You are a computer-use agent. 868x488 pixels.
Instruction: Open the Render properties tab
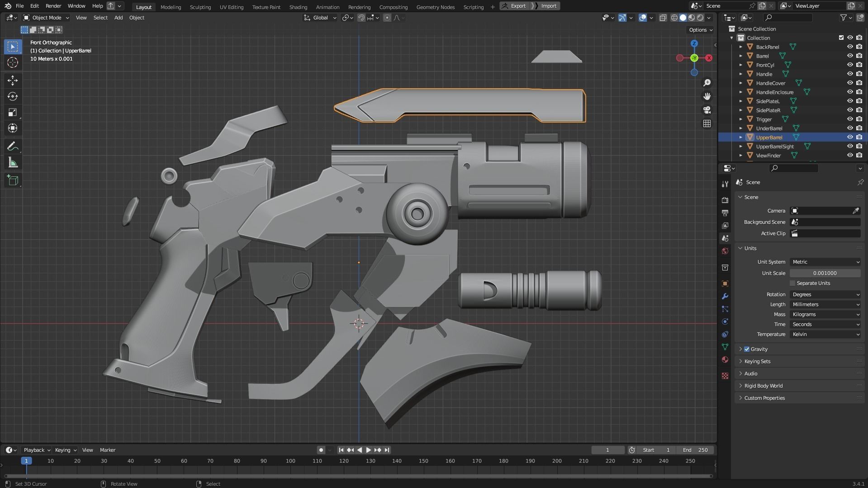pos(725,200)
